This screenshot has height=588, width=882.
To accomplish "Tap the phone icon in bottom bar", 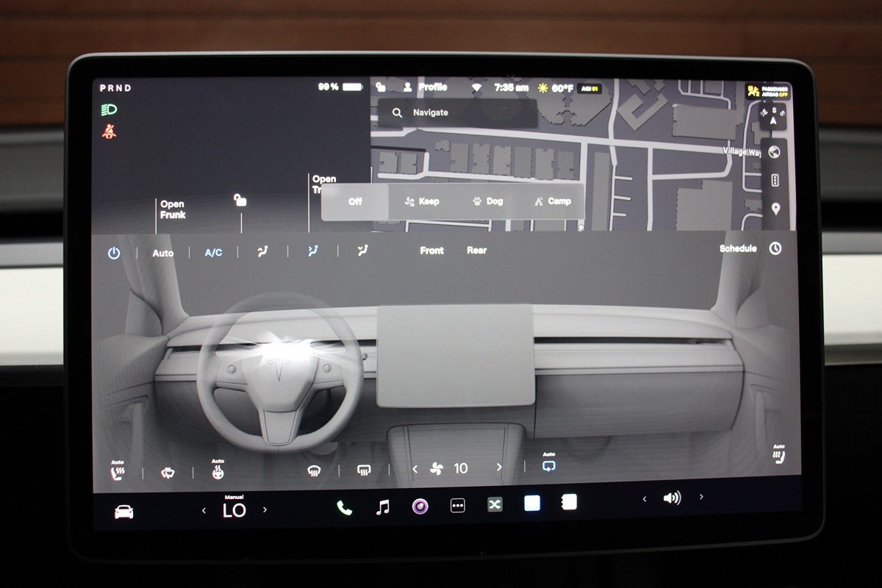I will click(x=344, y=507).
